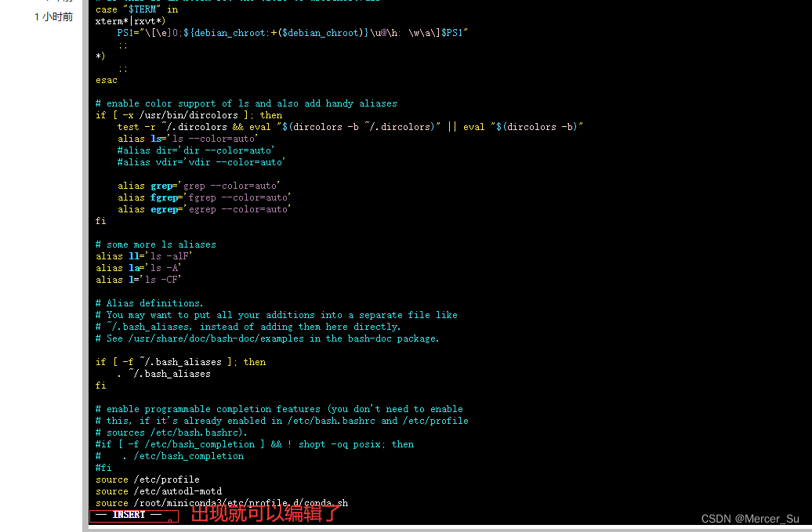The image size is (812, 532).
Task: Click the '. ~/.bash_aliases' line
Action: [164, 375]
